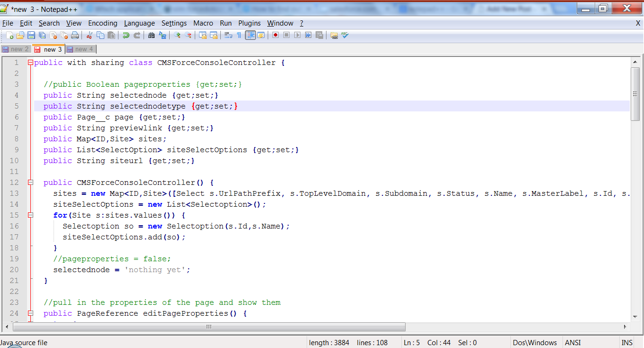Open user defined language dialog icon
The image size is (644, 348).
261,35
